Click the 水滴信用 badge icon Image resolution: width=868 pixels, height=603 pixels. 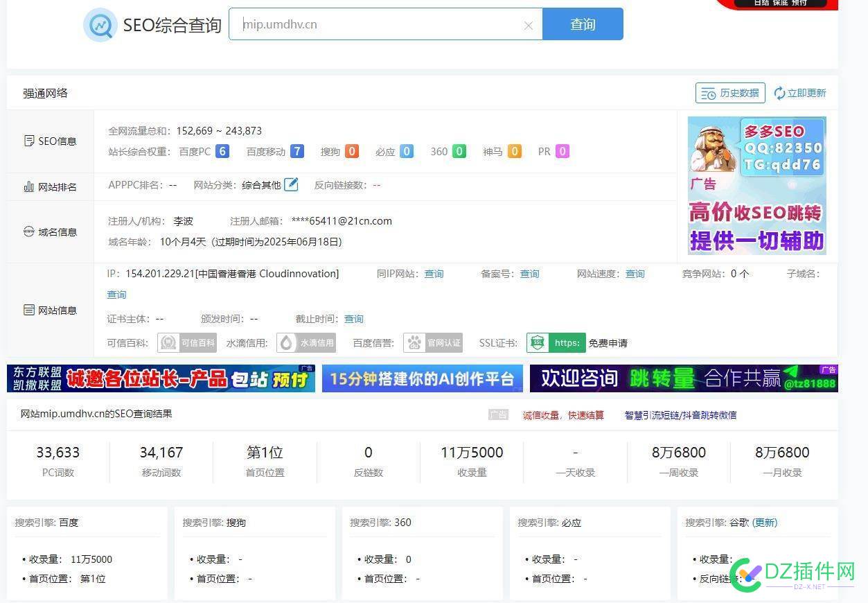click(306, 342)
